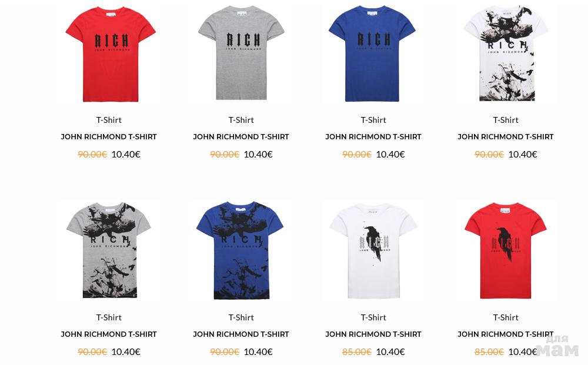Click T-Shirt category label under white splatter shirt
This screenshot has height=365, width=588.
[506, 120]
